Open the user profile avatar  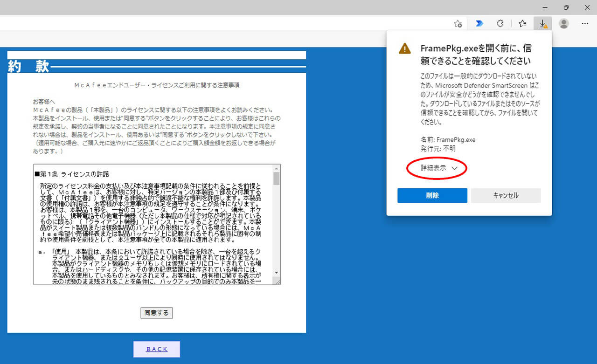pyautogui.click(x=564, y=24)
